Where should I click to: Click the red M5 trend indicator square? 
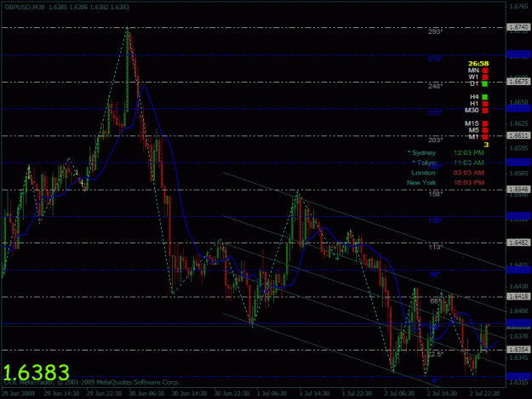point(485,130)
